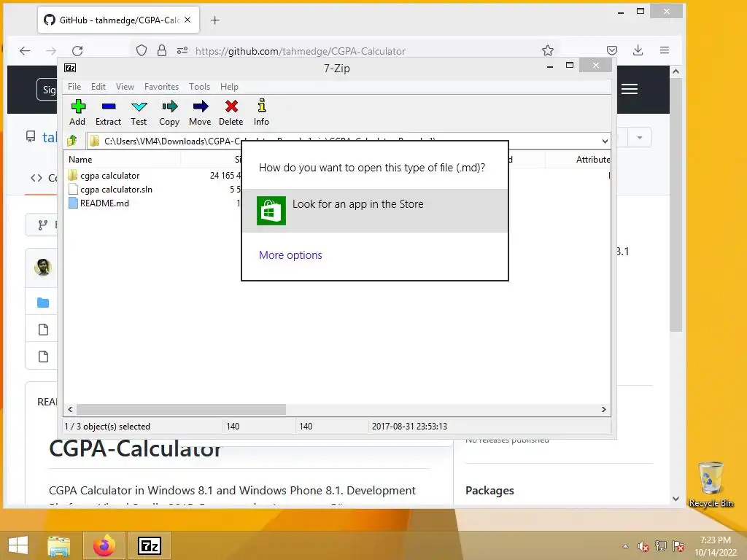Click the horizontal scrollbar thumb in 7-Zip
This screenshot has width=747, height=560.
(181, 410)
